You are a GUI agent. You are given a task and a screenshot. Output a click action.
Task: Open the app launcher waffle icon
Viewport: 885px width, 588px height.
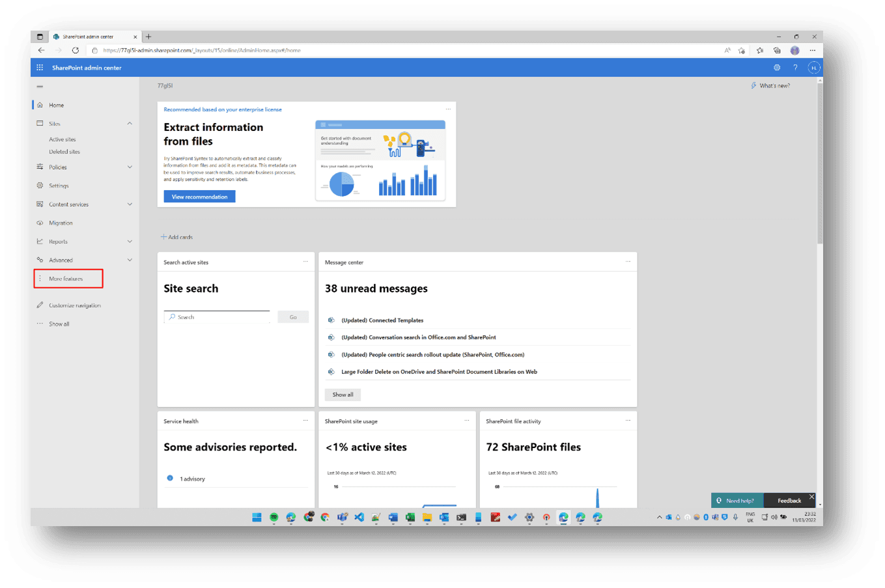(x=40, y=68)
